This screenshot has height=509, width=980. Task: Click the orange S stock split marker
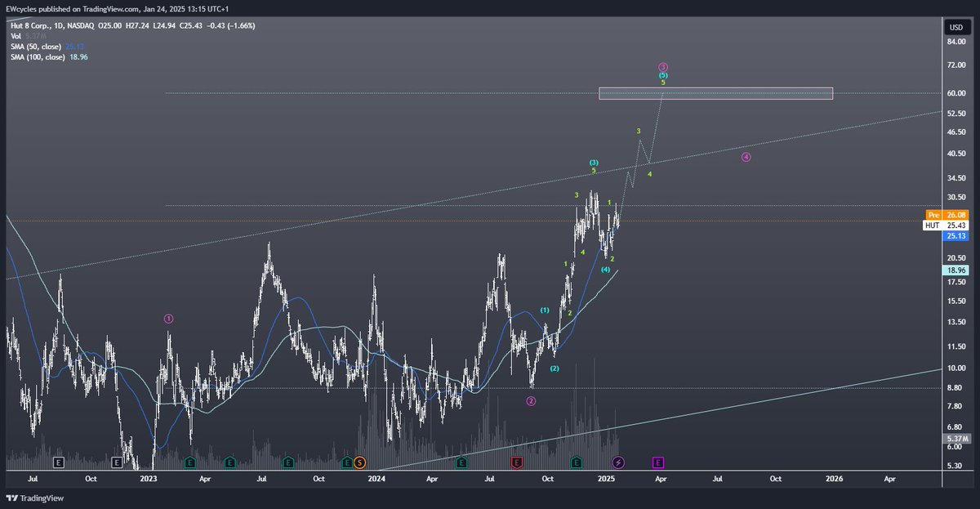359,462
